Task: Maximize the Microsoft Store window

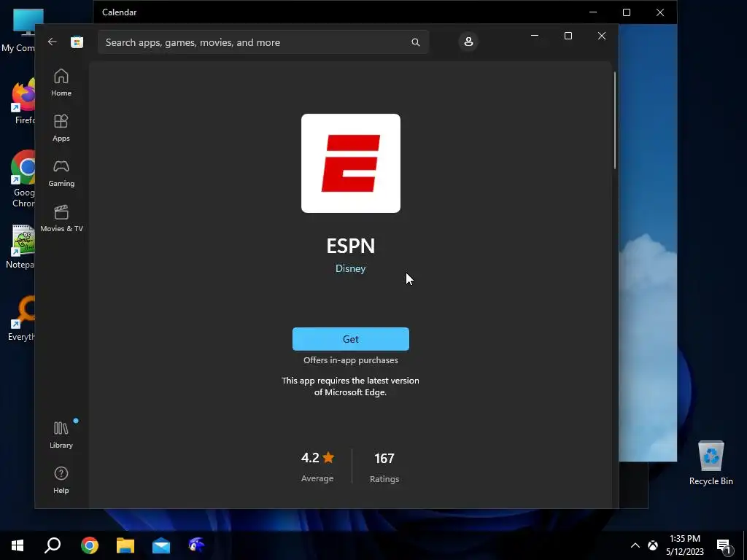Action: (568, 36)
